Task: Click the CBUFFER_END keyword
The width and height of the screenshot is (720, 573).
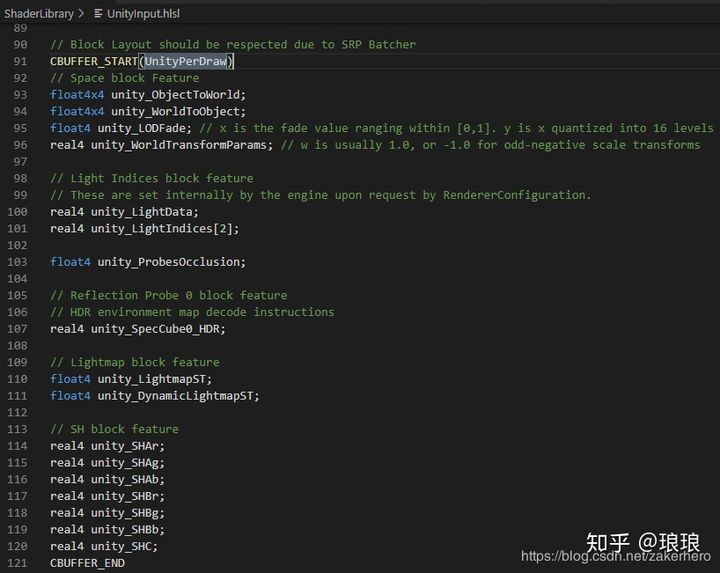Action: (87, 563)
